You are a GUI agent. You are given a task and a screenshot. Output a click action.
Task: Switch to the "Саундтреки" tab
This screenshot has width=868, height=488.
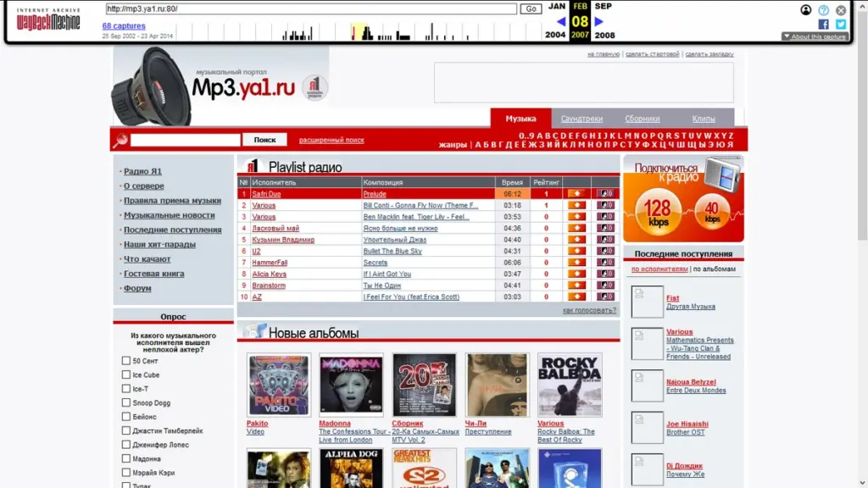click(581, 119)
